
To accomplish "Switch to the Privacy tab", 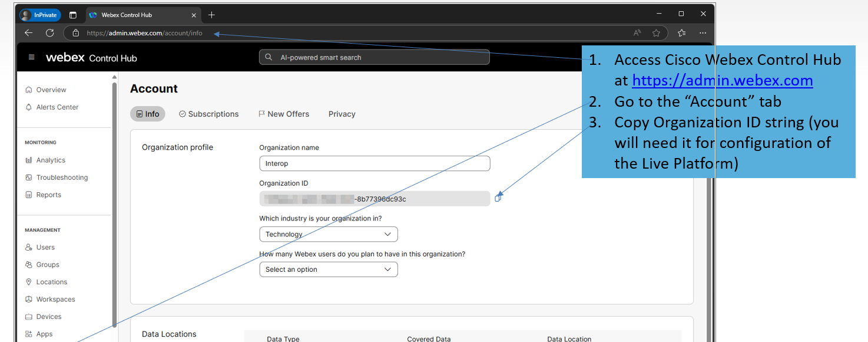I will click(342, 114).
